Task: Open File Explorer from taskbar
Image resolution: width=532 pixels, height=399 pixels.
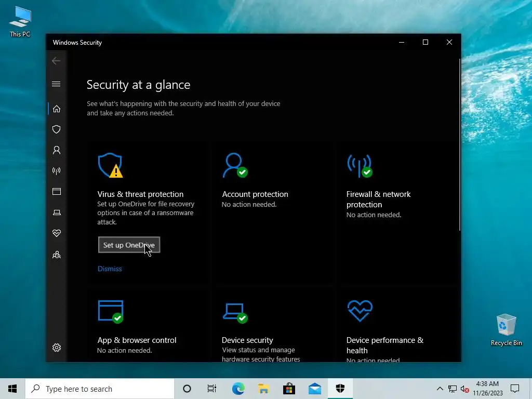Action: (x=263, y=389)
